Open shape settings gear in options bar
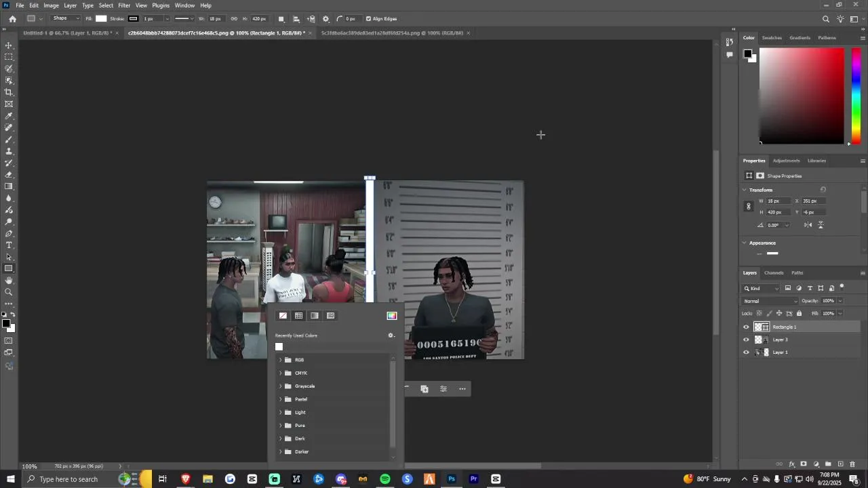 pos(325,19)
